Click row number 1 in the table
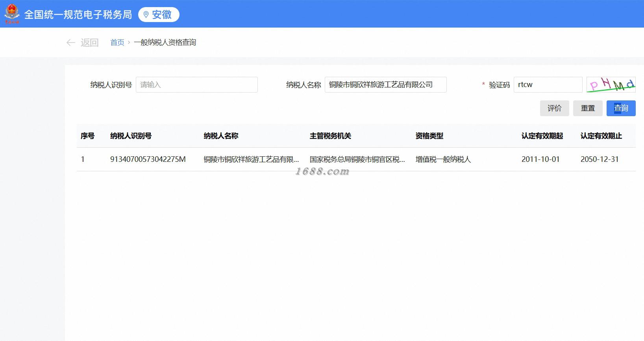This screenshot has width=644, height=341. [x=83, y=159]
